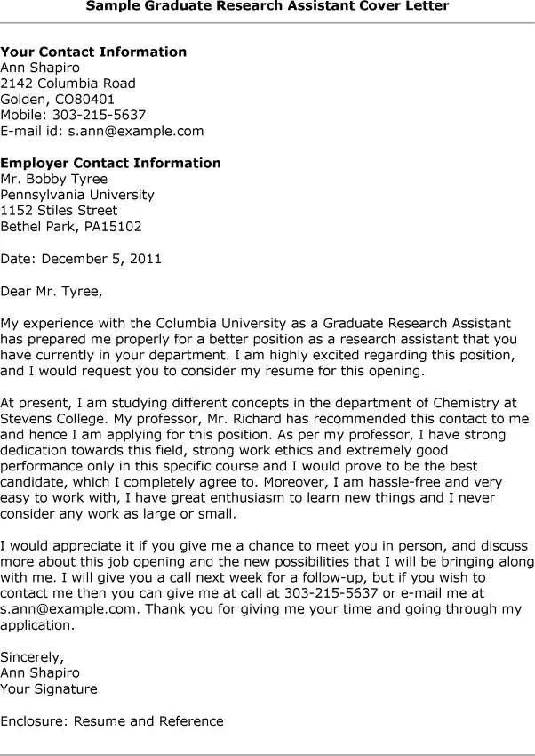This screenshot has height=756, width=535.
Task: Click the salutation 'Dear Mr. Tyree,'
Action: click(51, 291)
